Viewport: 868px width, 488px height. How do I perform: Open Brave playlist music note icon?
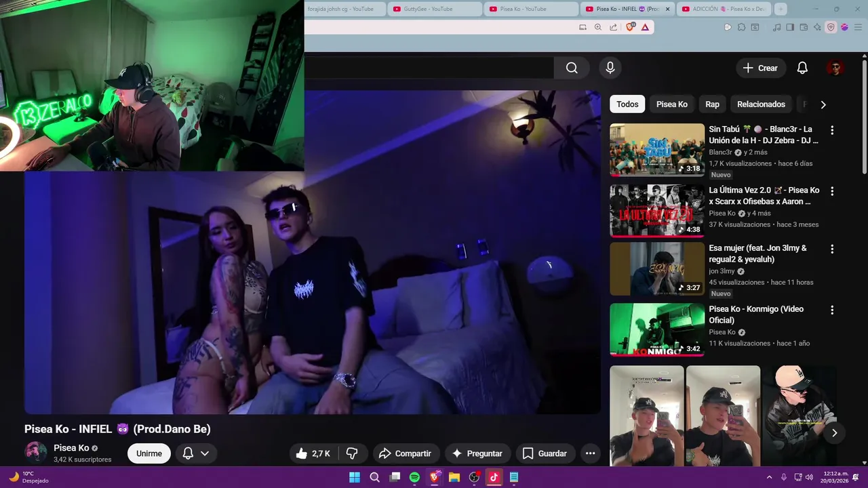pyautogui.click(x=776, y=27)
